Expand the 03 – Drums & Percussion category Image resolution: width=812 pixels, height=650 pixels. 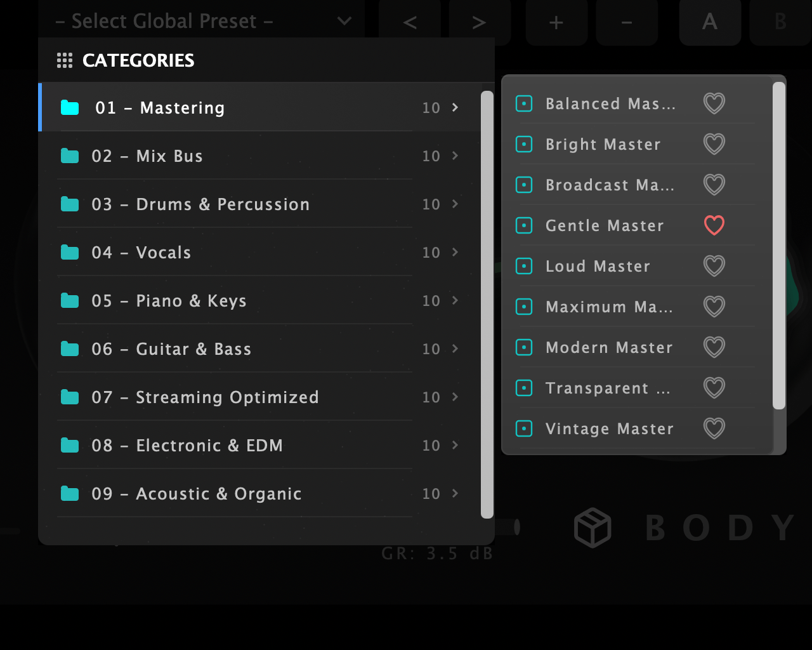[x=455, y=204]
